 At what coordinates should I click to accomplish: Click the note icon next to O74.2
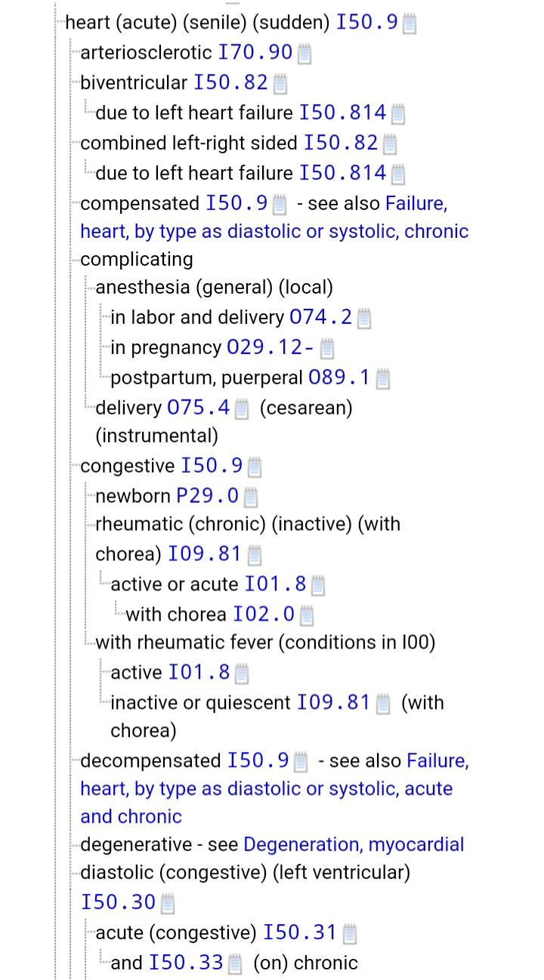pyautogui.click(x=364, y=319)
